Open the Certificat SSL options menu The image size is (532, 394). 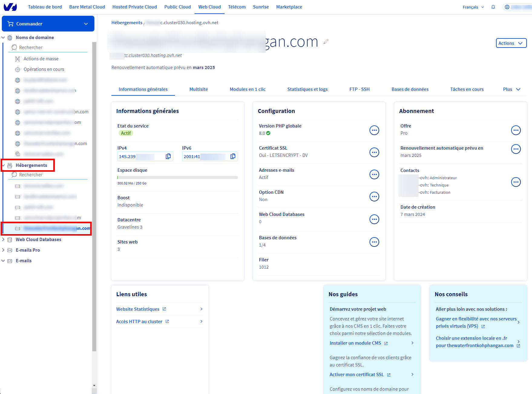click(374, 152)
